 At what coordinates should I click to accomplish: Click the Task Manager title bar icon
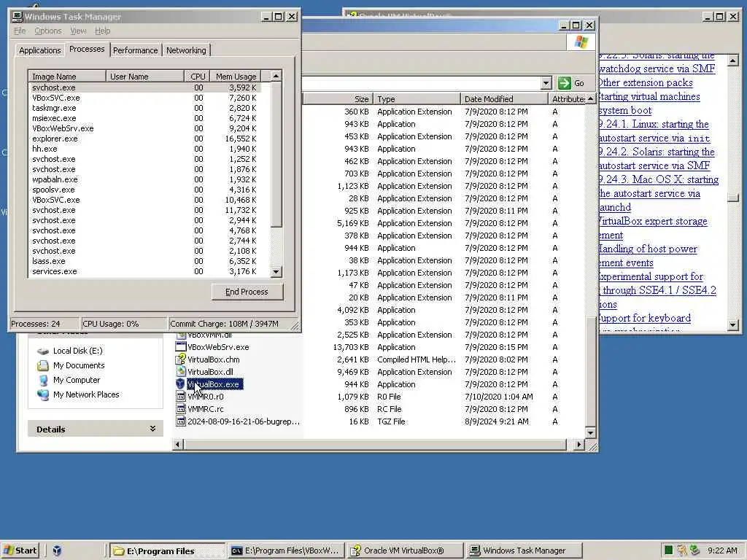click(18, 17)
